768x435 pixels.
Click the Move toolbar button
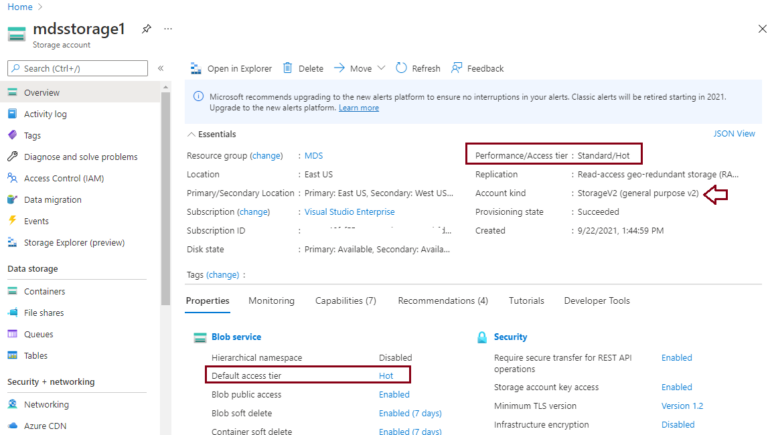360,68
